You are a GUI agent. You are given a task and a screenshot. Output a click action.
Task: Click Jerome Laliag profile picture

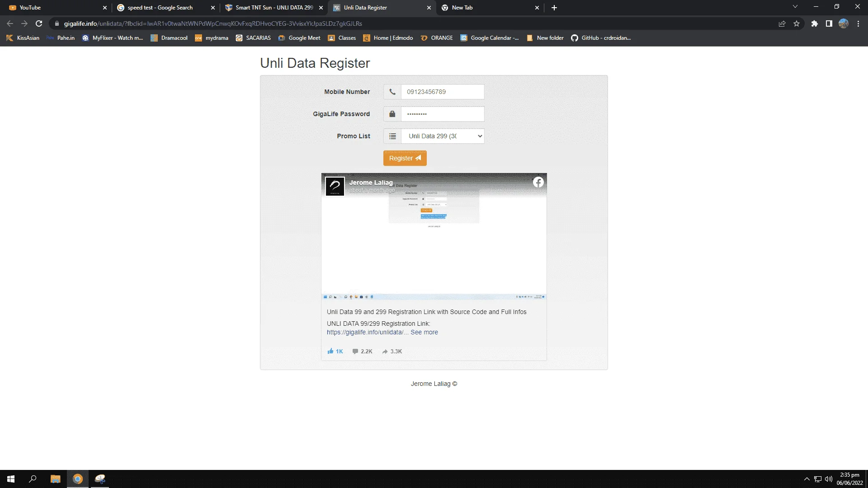(x=335, y=186)
